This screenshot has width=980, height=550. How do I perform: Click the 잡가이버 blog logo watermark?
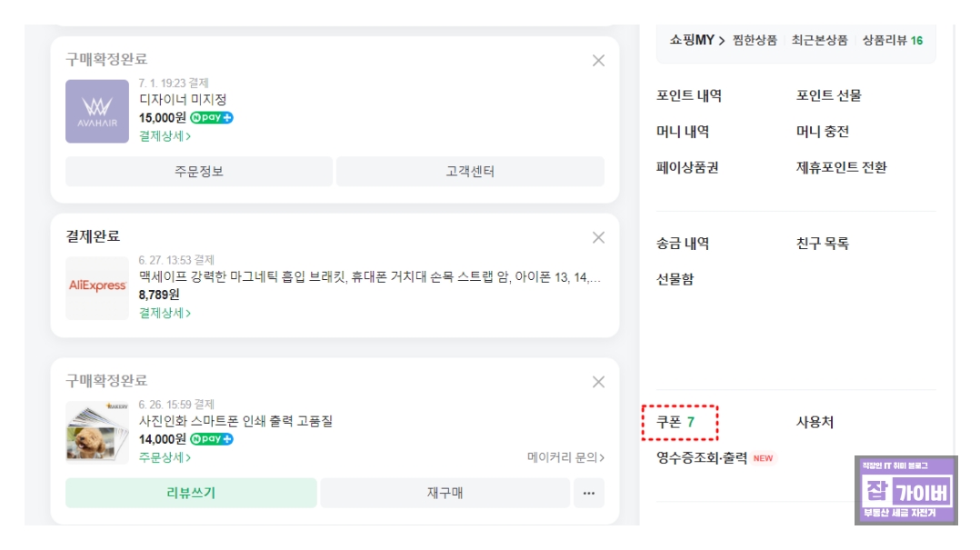coord(908,491)
